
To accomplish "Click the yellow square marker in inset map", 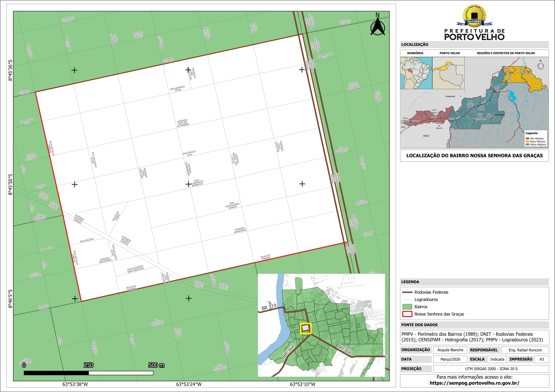I will 306,329.
